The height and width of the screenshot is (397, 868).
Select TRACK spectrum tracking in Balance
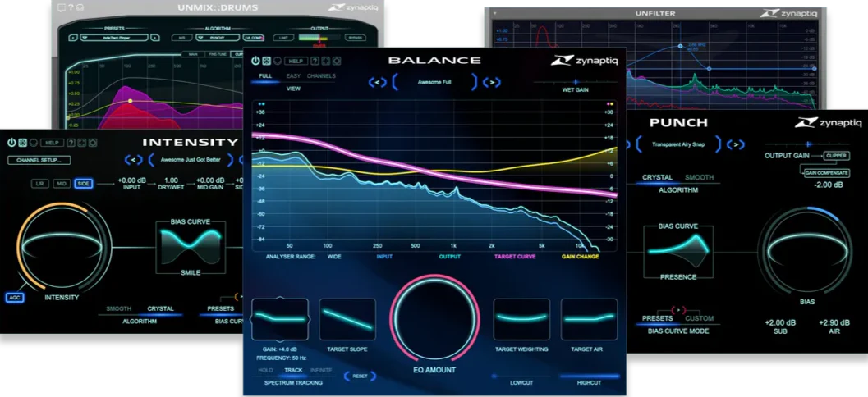click(x=293, y=371)
